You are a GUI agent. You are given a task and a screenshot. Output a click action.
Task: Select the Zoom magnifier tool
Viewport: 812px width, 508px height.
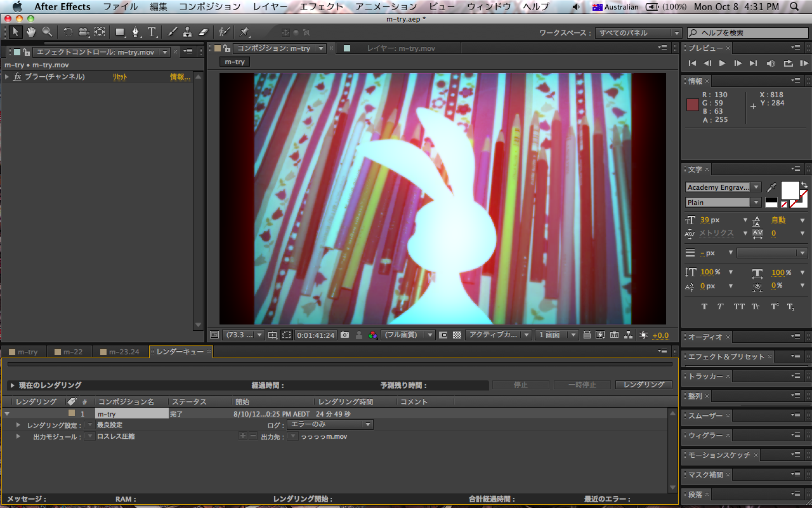[47, 32]
